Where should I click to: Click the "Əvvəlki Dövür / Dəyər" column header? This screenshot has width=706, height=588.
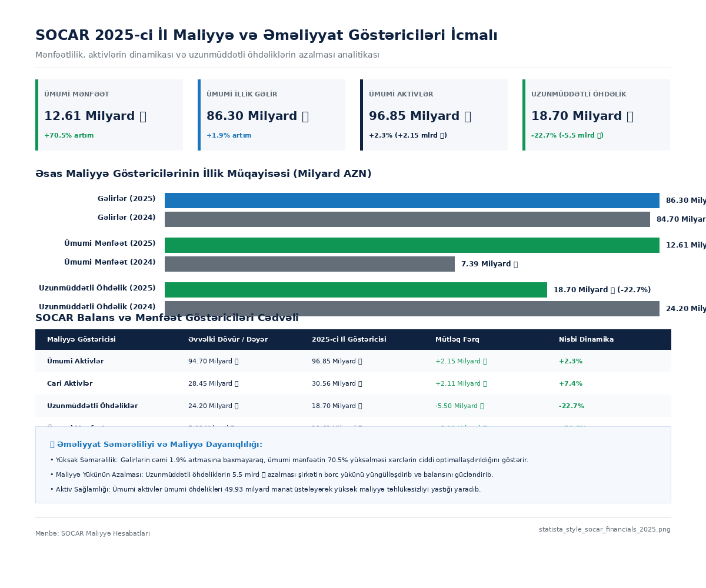(228, 340)
